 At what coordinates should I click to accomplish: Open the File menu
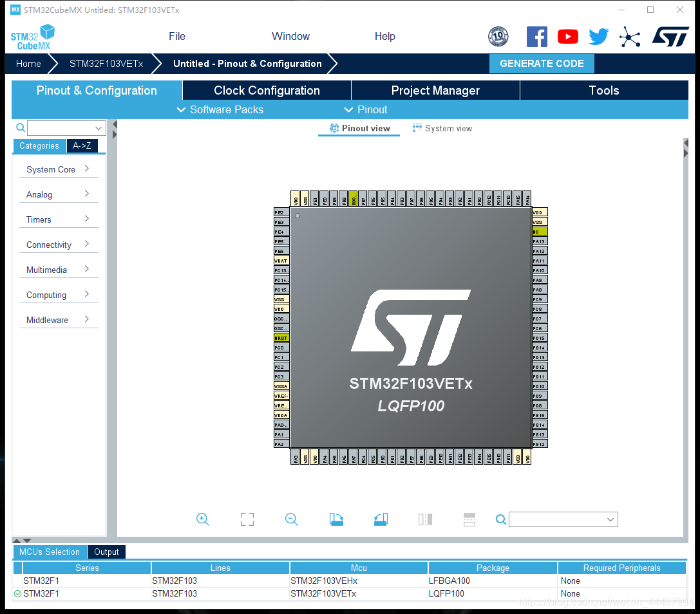[177, 36]
